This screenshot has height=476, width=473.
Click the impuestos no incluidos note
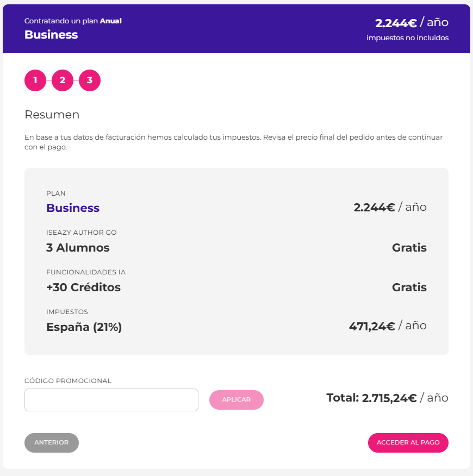point(407,38)
